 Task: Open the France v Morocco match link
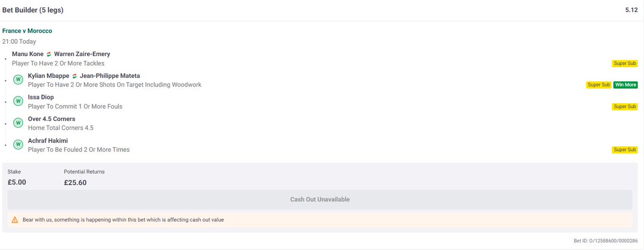point(27,31)
